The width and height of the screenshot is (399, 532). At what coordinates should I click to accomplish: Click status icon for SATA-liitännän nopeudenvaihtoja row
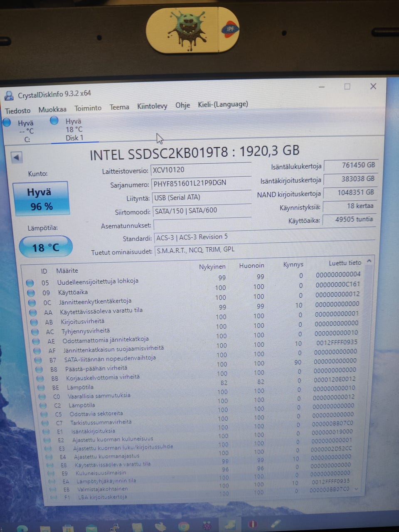[38, 360]
